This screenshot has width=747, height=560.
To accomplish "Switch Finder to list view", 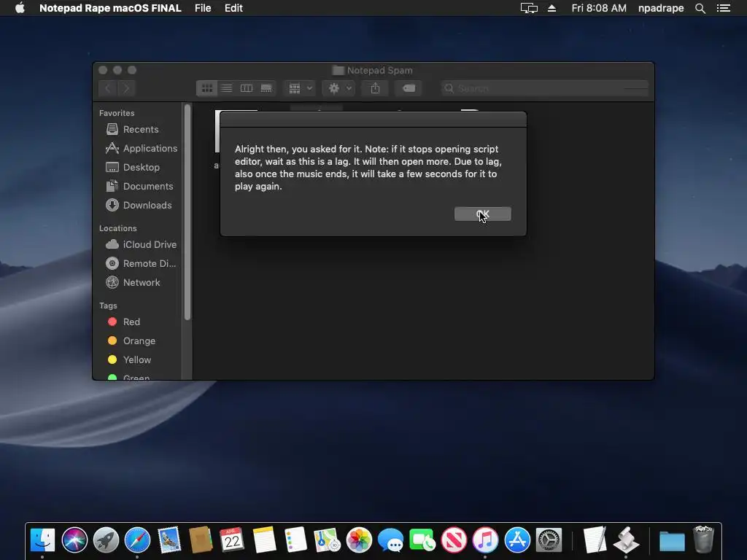I will (x=227, y=88).
